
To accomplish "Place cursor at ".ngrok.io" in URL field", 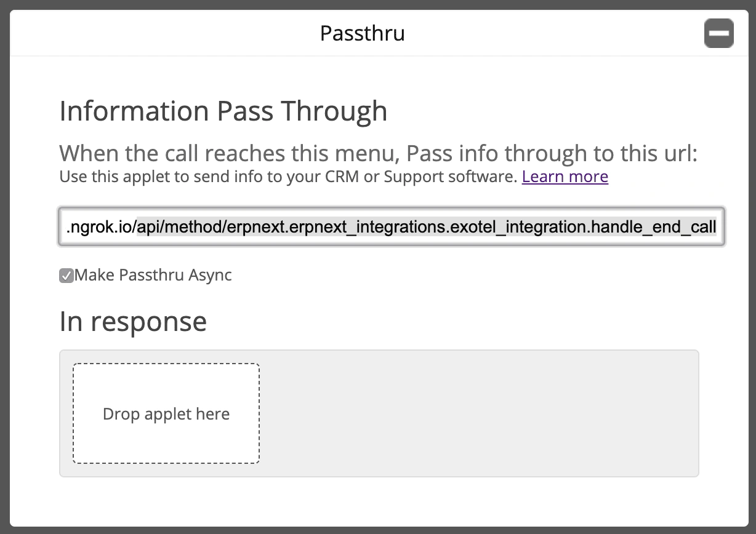I will click(x=101, y=228).
